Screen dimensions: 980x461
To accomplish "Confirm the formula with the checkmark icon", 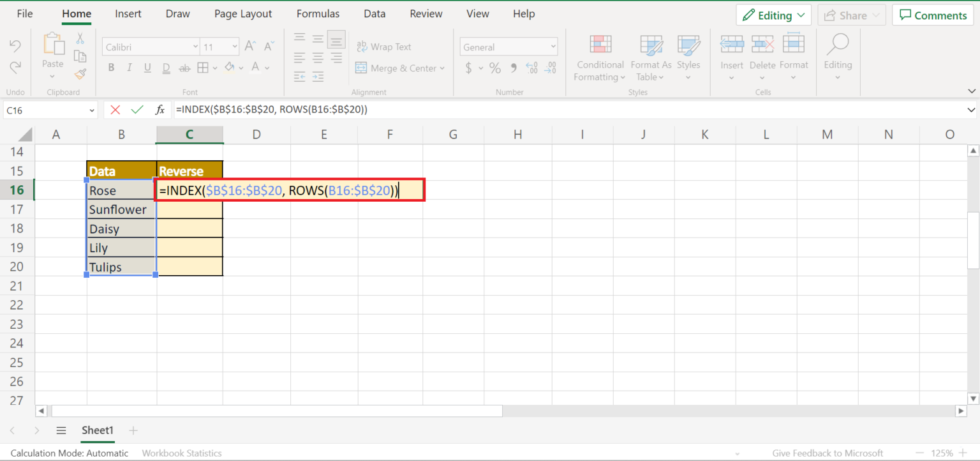I will point(137,109).
